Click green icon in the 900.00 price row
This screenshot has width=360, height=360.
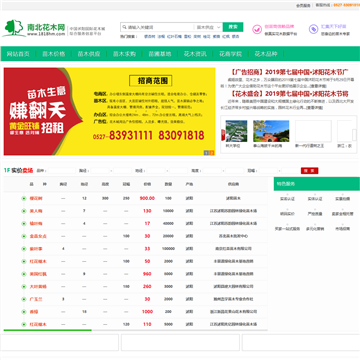tap(24, 198)
